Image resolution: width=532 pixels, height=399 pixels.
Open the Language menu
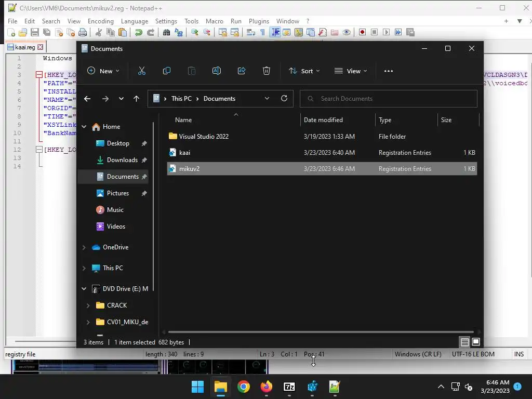[135, 21]
